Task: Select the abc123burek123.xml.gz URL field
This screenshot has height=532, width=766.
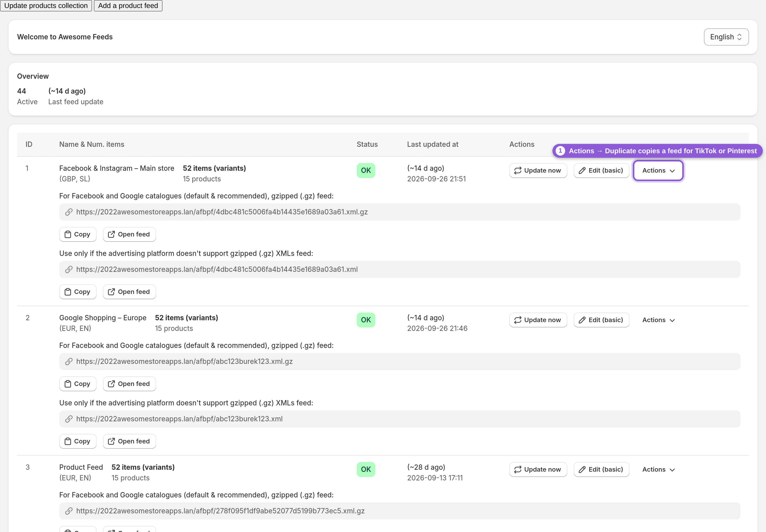Action: [x=400, y=362]
